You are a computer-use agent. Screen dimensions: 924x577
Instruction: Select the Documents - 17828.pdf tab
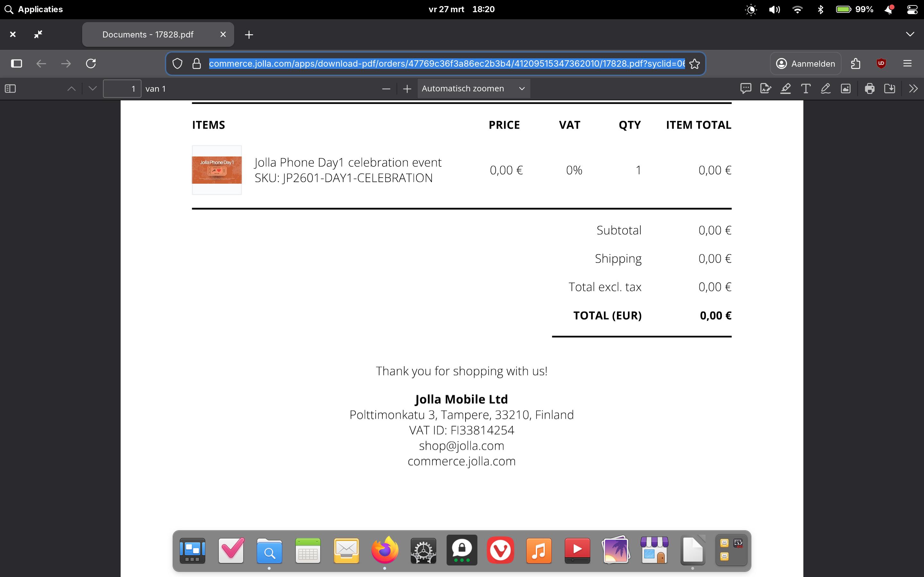coord(148,34)
